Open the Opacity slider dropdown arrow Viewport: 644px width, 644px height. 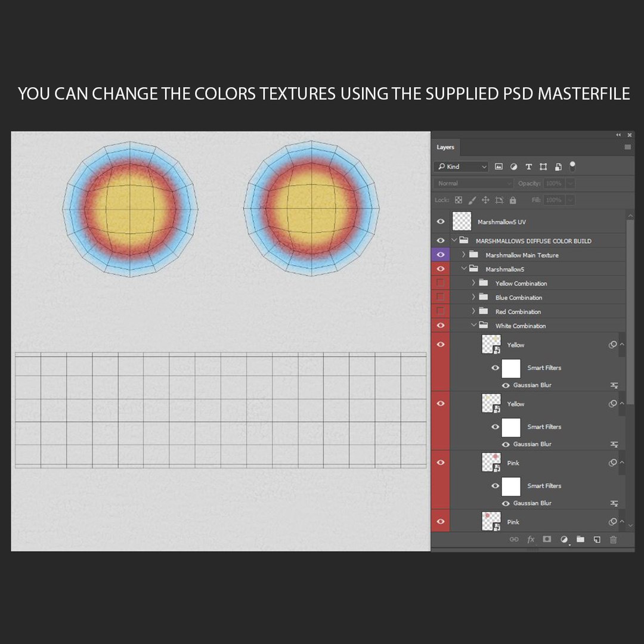570,184
